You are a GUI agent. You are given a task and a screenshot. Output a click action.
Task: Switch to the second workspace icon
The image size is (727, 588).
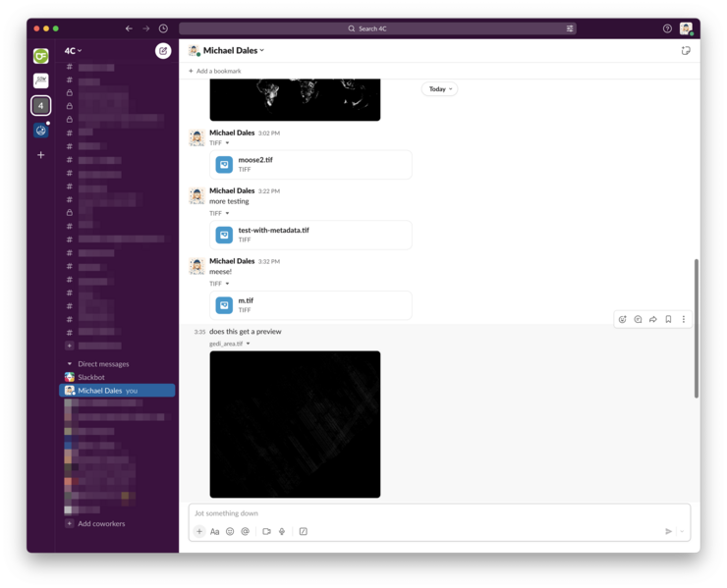[41, 80]
